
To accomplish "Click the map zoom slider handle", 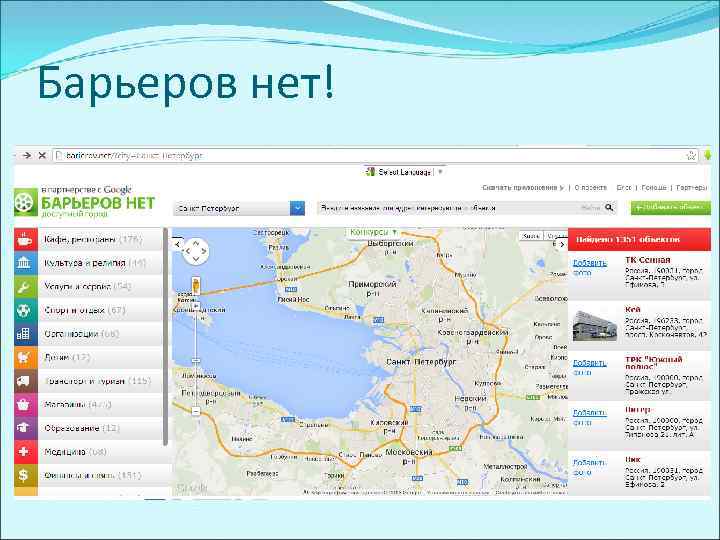I will click(x=196, y=361).
